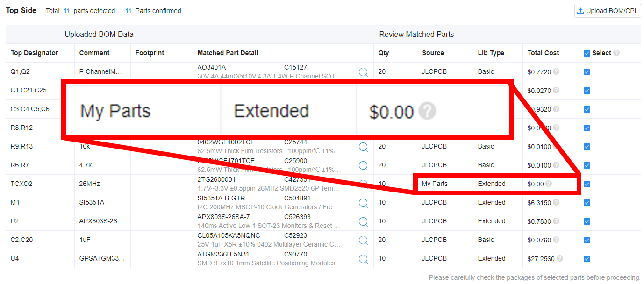
Task: Uncheck the U4 GPS module checkbox
Action: point(587,259)
